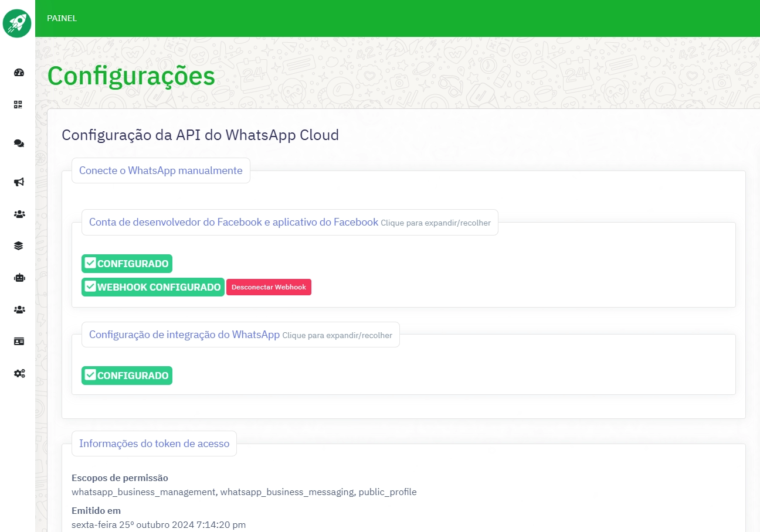Click CONFIGURADO check badge under WhatsApp integration section
Viewport: 760px width, 532px height.
[x=127, y=376]
